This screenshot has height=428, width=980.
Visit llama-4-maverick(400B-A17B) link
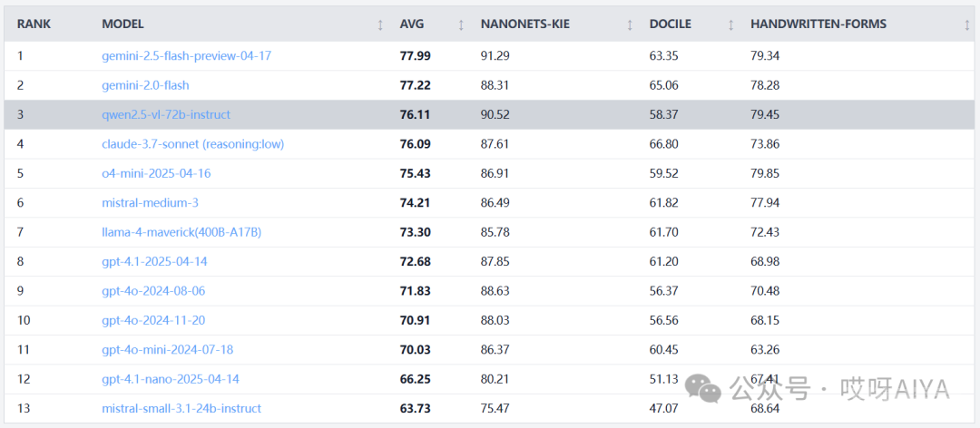click(181, 232)
